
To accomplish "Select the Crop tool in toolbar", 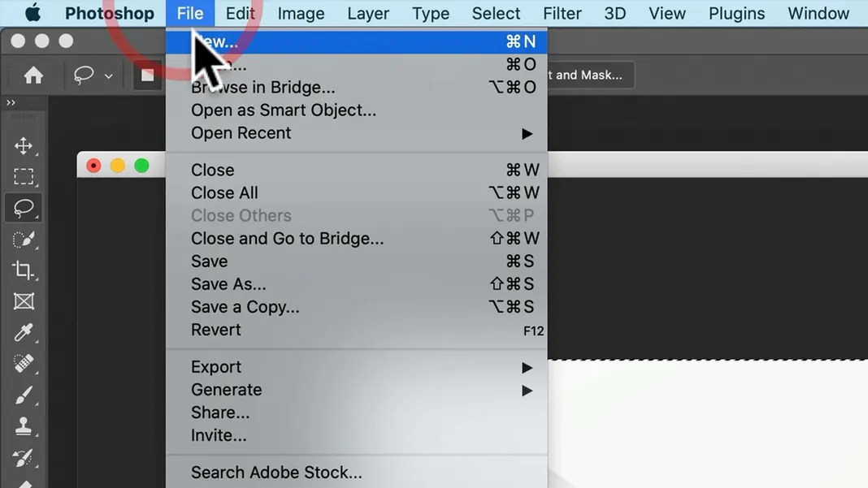I will click(24, 270).
